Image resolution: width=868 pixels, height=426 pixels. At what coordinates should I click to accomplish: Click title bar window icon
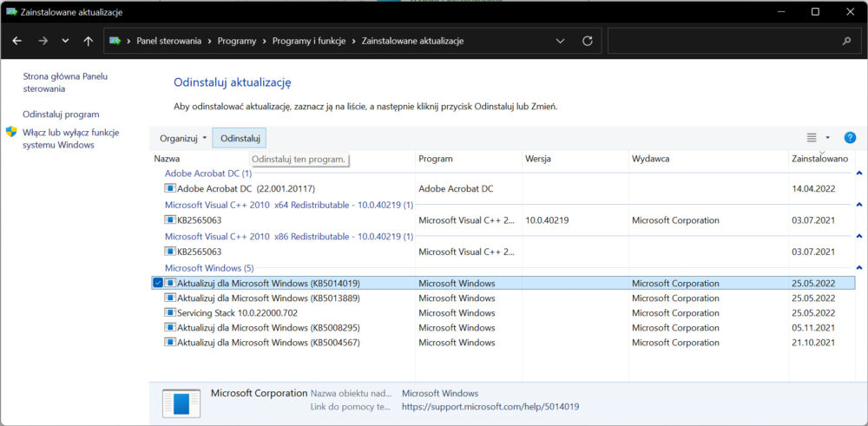click(x=11, y=11)
